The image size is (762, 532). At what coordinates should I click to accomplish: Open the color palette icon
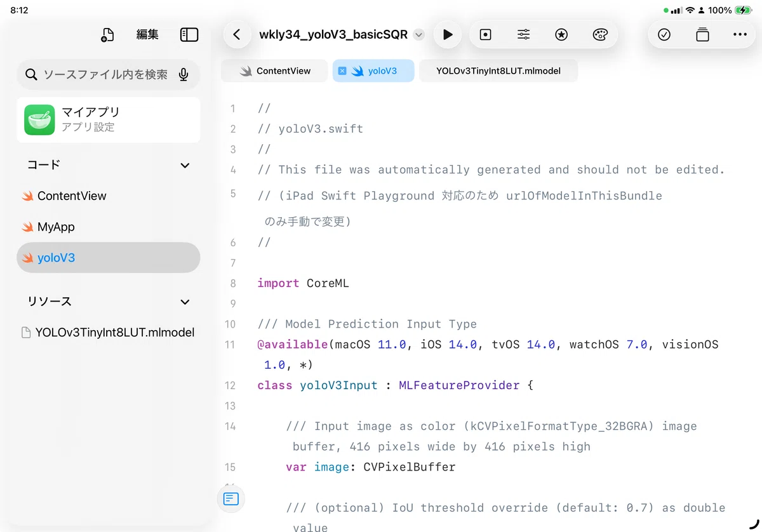point(600,35)
